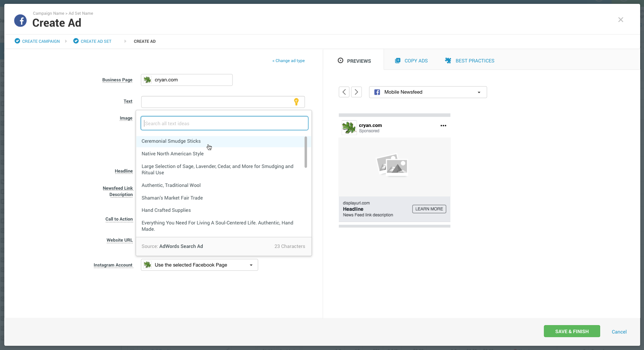
Task: Go back to Create Campaign step
Action: 41,41
